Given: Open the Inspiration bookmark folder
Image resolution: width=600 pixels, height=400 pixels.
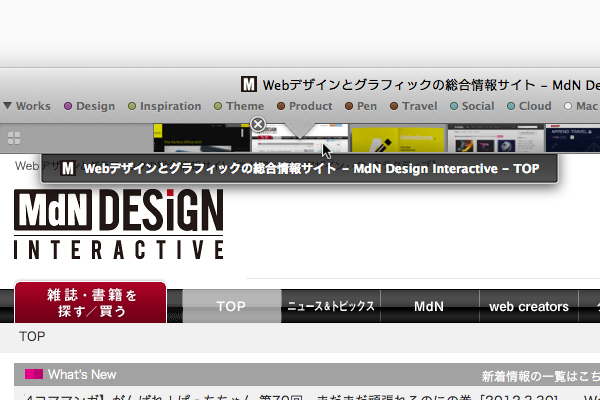Looking at the screenshot, I should 165,106.
